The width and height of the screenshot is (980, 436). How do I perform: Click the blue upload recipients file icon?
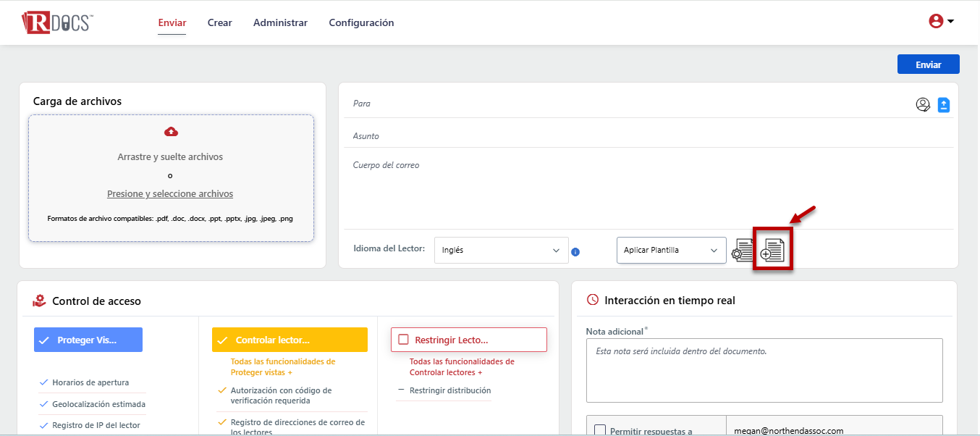(944, 105)
